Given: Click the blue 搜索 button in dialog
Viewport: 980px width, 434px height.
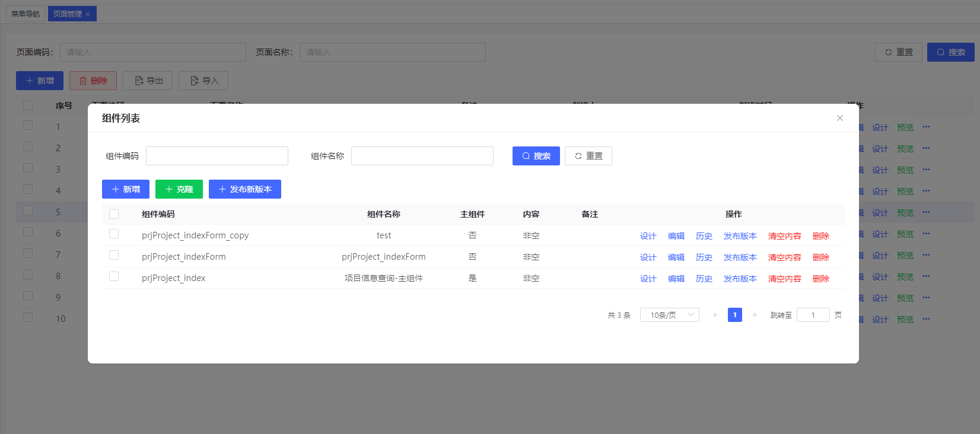Looking at the screenshot, I should (536, 156).
